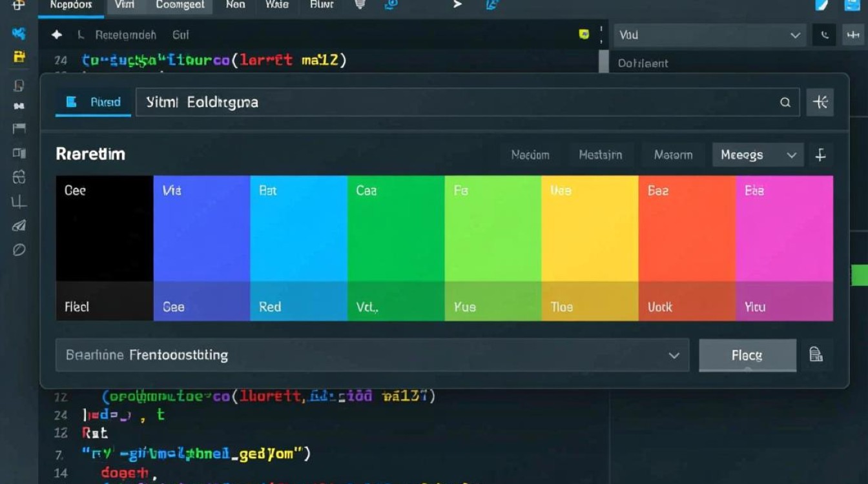Viewport: 868px width, 484px height.
Task: Pick the orange-red Baa color swatch
Action: pyautogui.click(x=687, y=229)
